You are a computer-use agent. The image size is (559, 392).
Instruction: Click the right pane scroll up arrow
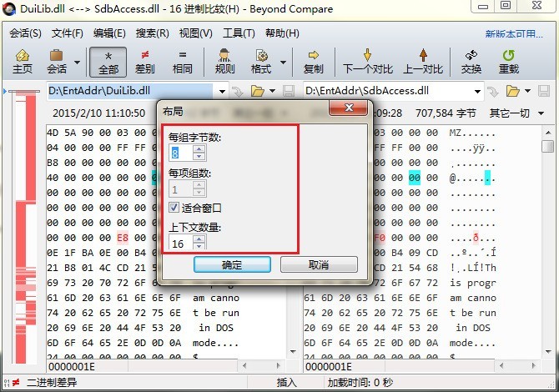tap(547, 133)
